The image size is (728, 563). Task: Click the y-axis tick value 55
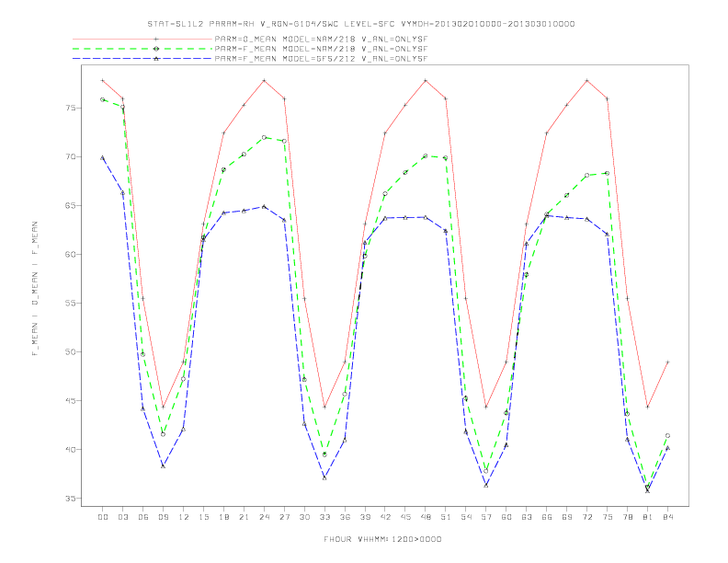pos(72,304)
